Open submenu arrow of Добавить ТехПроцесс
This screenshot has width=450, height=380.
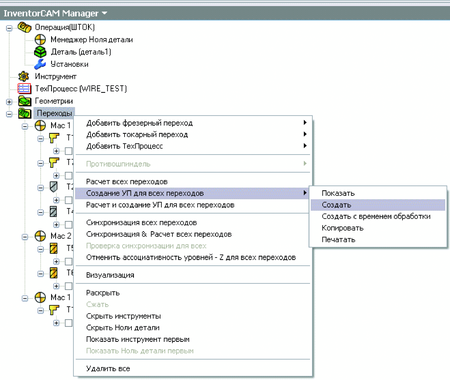[x=305, y=146]
